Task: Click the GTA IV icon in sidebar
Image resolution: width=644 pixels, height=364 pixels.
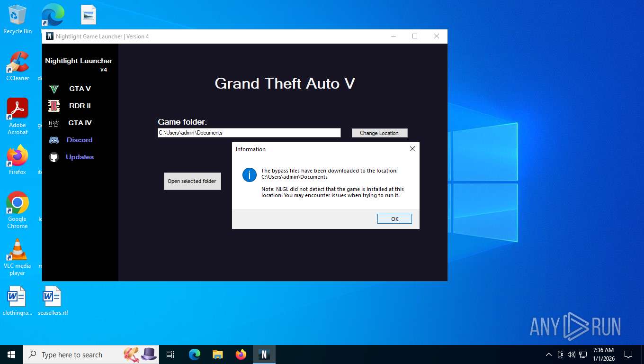Action: [54, 123]
